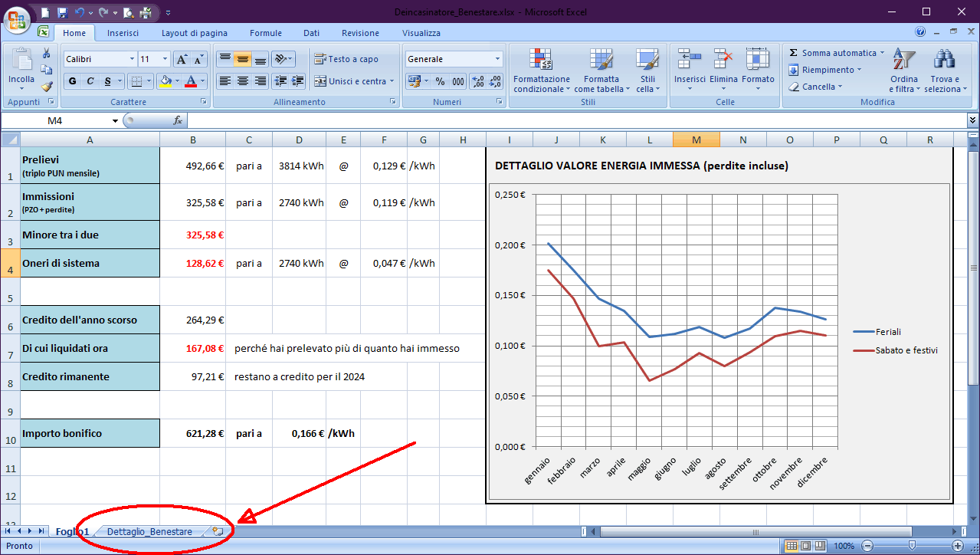Apply the cell borders icon
The width and height of the screenshot is (980, 555).
point(136,81)
